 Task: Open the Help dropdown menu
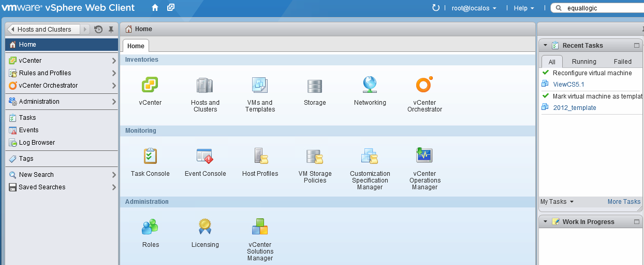(x=524, y=8)
